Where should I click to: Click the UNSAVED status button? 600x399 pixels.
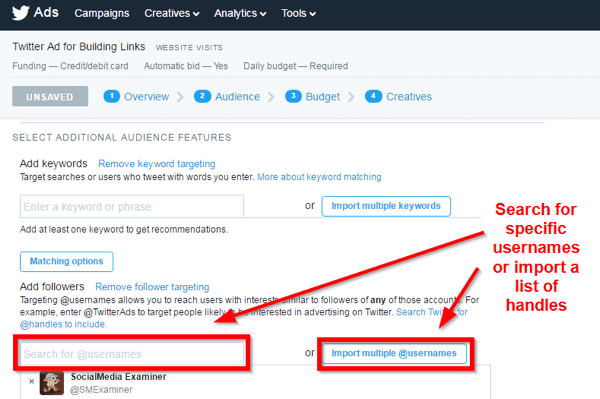pyautogui.click(x=50, y=96)
